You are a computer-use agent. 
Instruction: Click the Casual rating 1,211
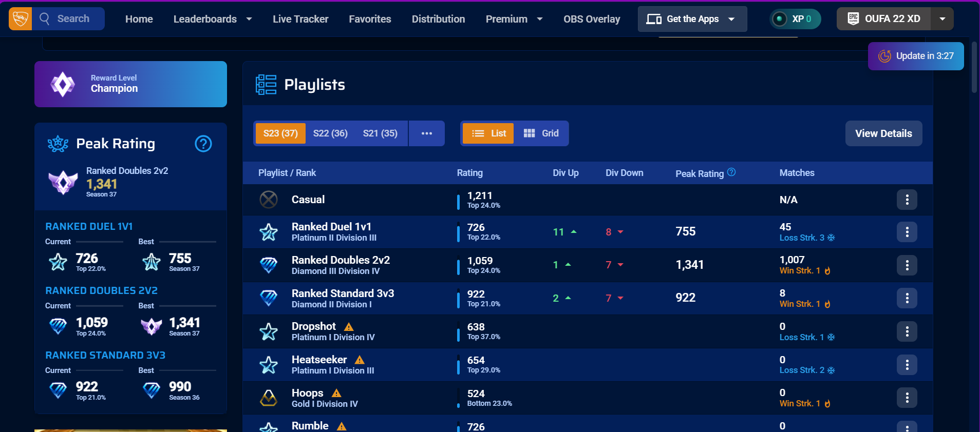pyautogui.click(x=480, y=195)
